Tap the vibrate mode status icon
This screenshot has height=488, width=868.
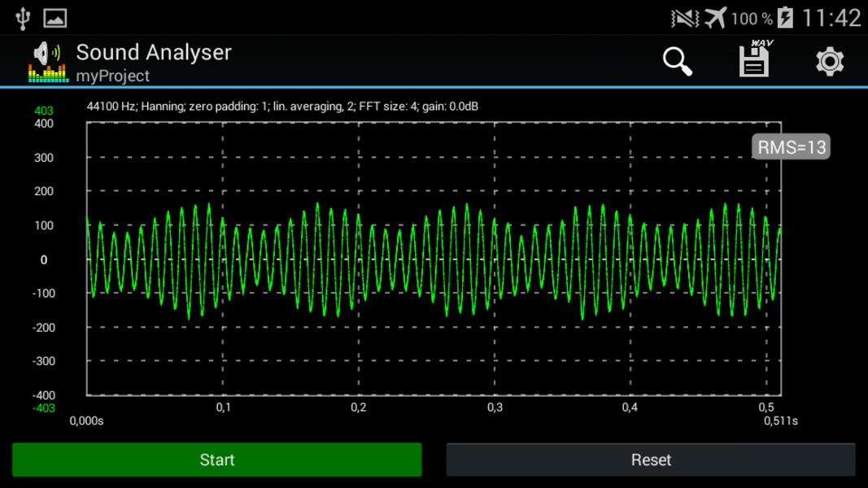685,19
